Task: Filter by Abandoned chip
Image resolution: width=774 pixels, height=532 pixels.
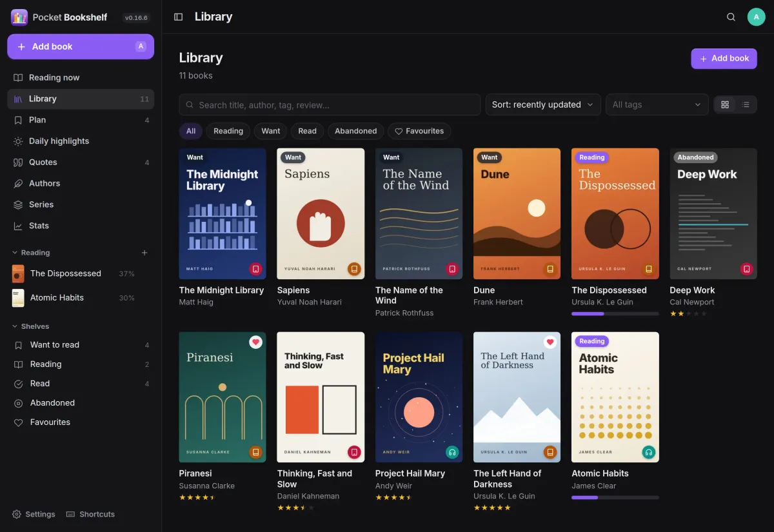Action: (356, 131)
